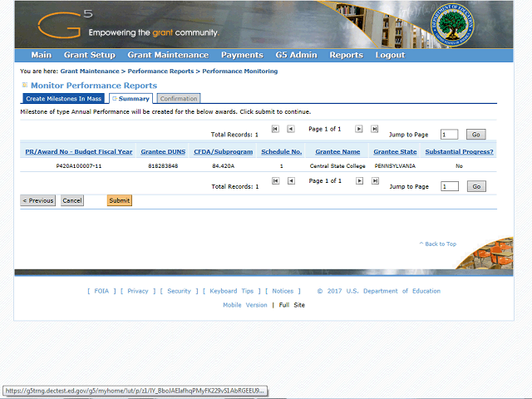Go to last page in bottom pager

[x=375, y=181]
